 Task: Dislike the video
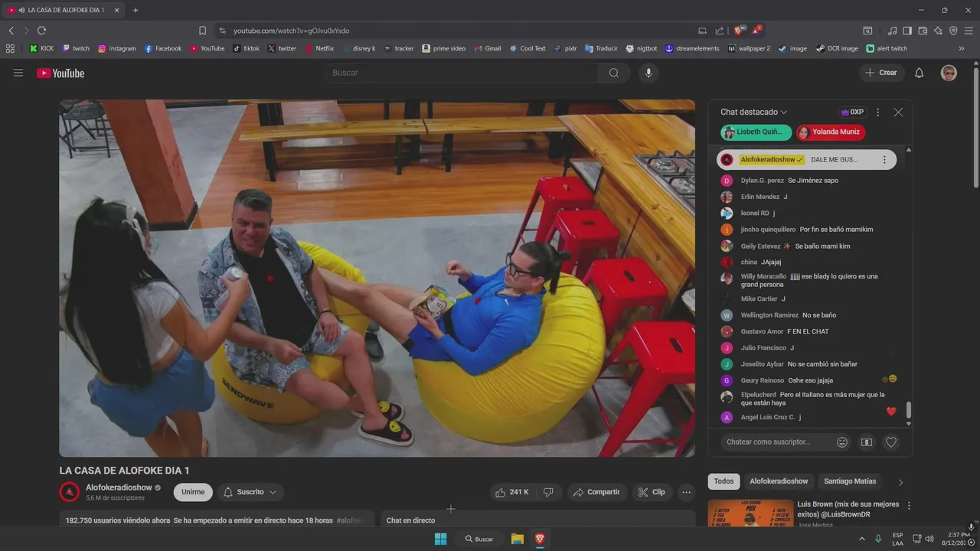[x=548, y=492]
